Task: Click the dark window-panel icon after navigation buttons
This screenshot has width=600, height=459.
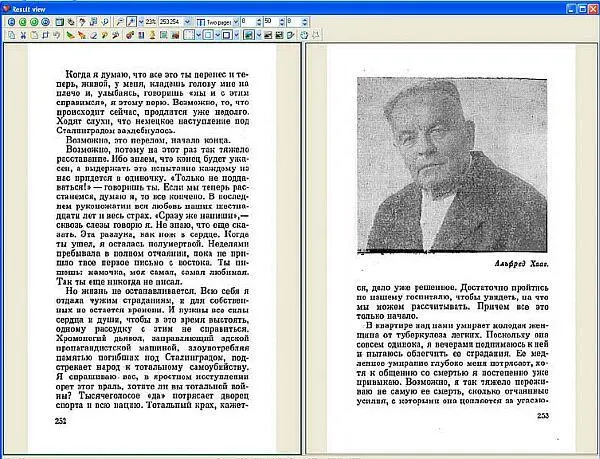Action: [59, 22]
